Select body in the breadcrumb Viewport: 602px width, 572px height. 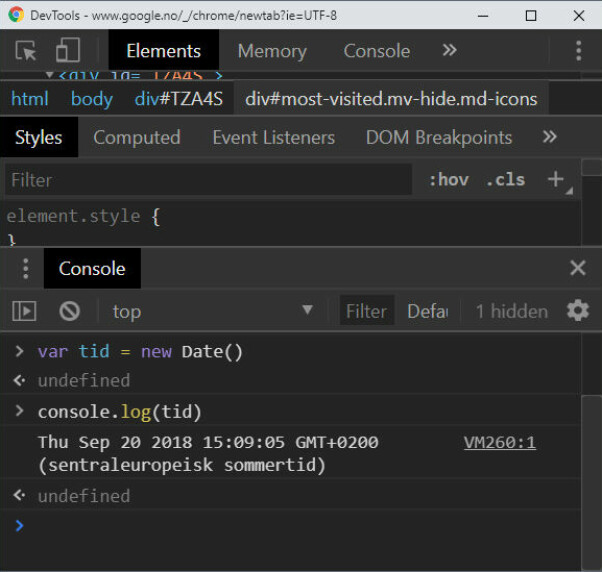(x=92, y=99)
